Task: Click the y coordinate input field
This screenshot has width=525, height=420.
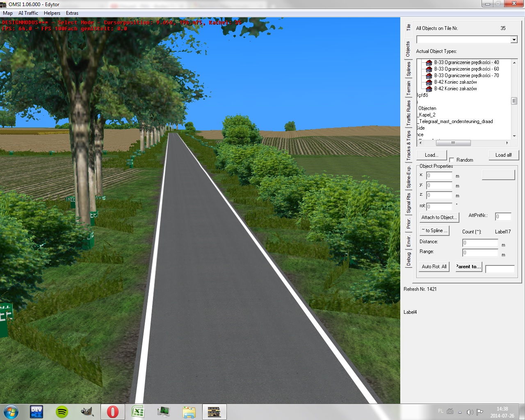Action: tap(439, 185)
